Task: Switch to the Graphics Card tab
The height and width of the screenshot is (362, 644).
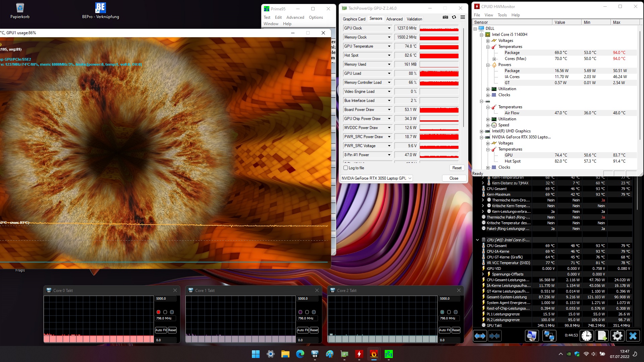Action: tap(354, 19)
